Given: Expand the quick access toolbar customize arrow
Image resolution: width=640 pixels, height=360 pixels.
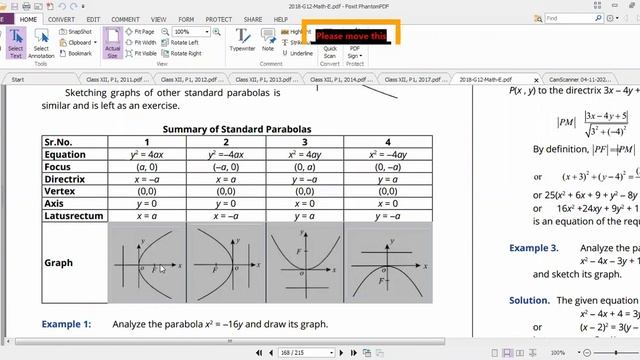Looking at the screenshot, I should (83, 7).
